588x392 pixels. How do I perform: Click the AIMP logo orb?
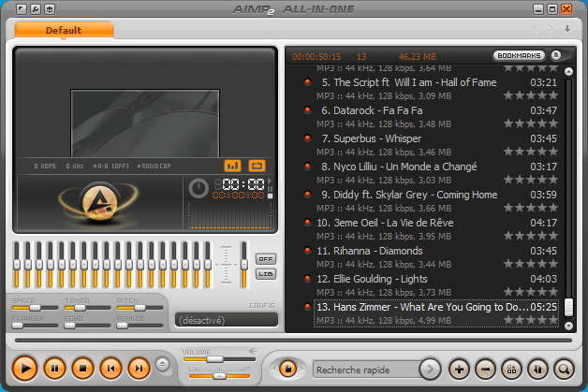99,202
